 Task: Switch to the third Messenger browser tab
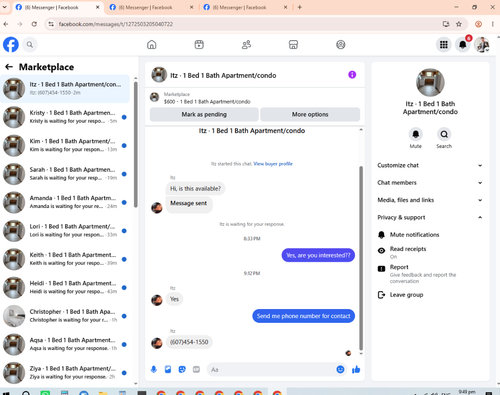tap(246, 7)
